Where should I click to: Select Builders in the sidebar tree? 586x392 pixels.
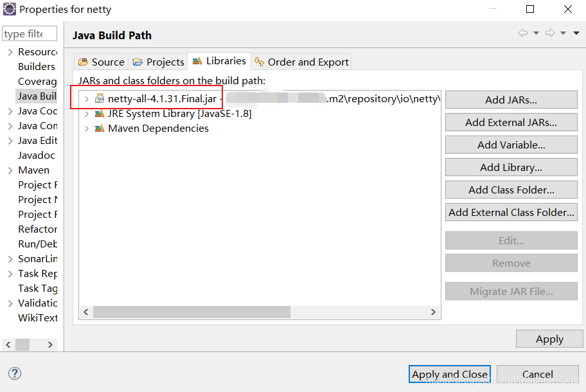click(37, 67)
